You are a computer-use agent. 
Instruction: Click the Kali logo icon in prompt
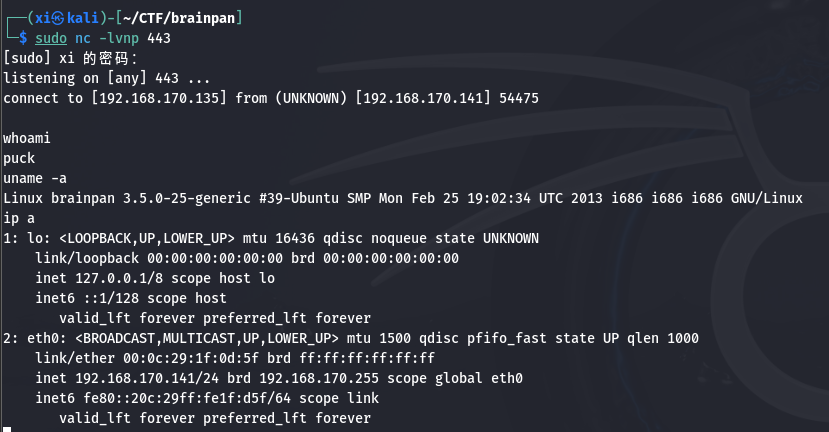pos(58,19)
